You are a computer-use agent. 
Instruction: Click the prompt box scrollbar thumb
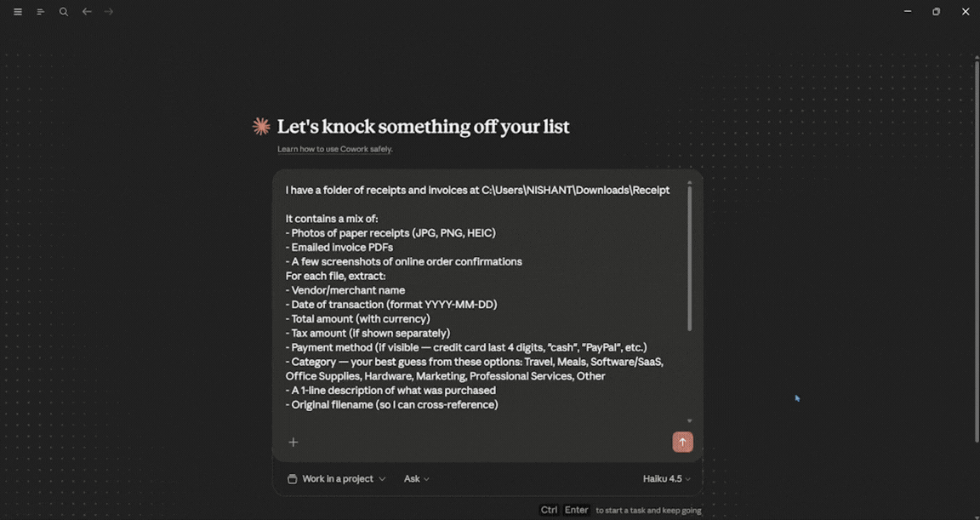[x=689, y=258]
